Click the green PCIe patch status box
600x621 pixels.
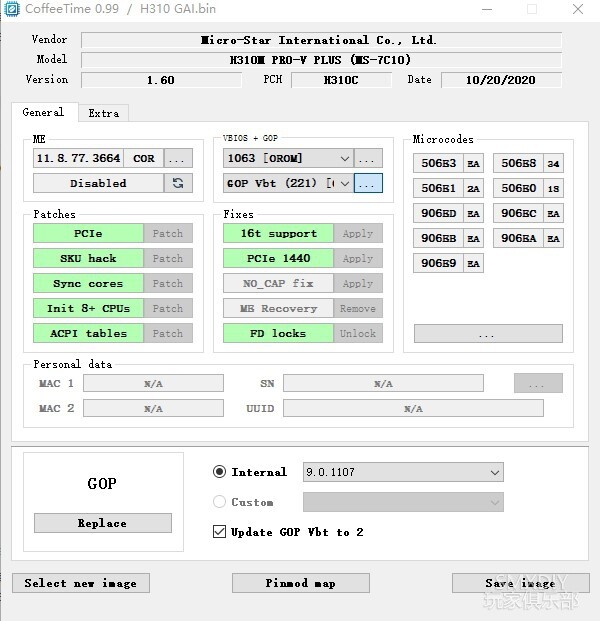(x=88, y=233)
